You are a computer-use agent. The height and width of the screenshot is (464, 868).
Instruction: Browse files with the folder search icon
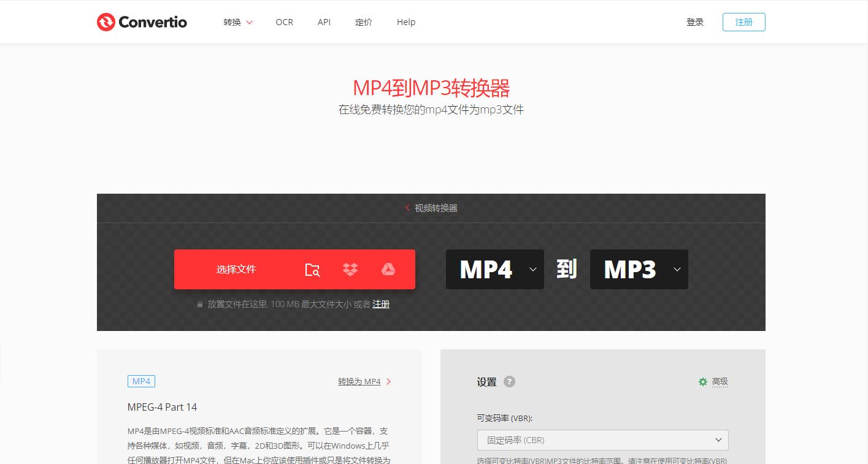click(x=312, y=269)
